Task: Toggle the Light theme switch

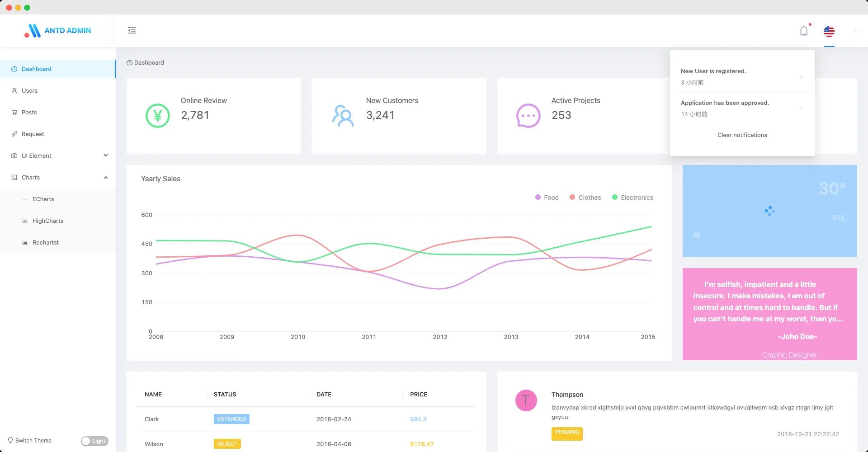Action: tap(94, 441)
